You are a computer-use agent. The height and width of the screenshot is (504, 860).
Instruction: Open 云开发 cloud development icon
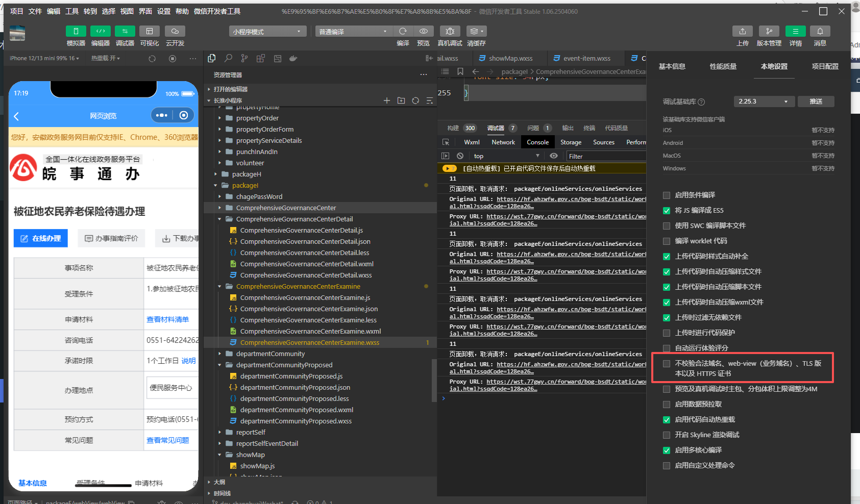click(x=175, y=32)
